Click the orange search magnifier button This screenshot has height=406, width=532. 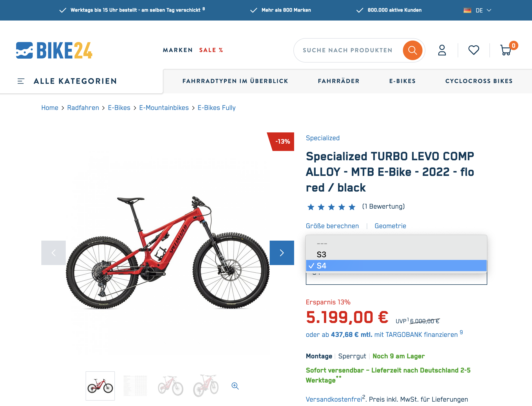pos(412,50)
